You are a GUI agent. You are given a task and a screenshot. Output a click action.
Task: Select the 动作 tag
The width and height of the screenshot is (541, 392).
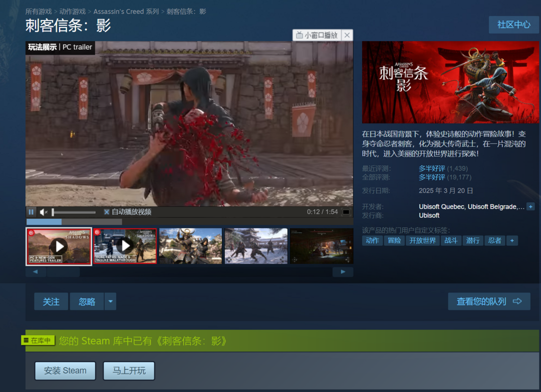click(x=372, y=241)
